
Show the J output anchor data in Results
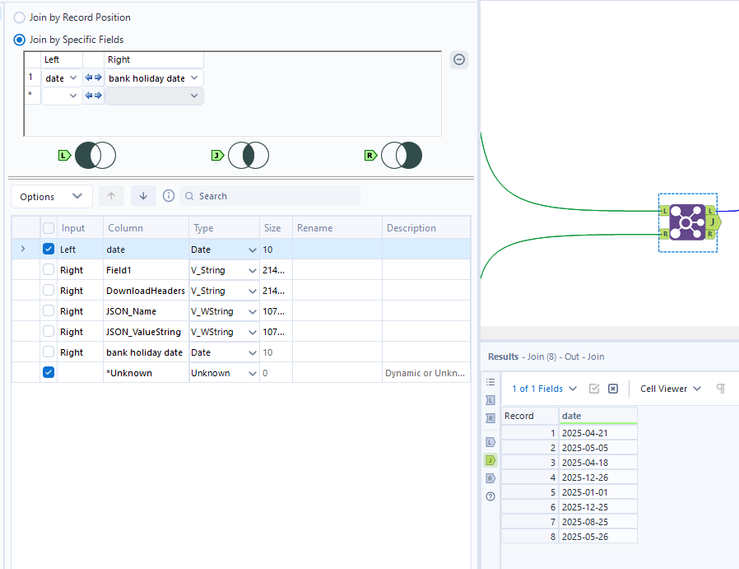point(490,460)
